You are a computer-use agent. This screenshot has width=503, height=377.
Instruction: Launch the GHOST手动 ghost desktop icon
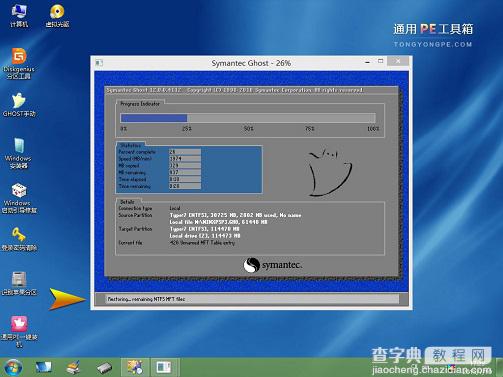pos(19,105)
